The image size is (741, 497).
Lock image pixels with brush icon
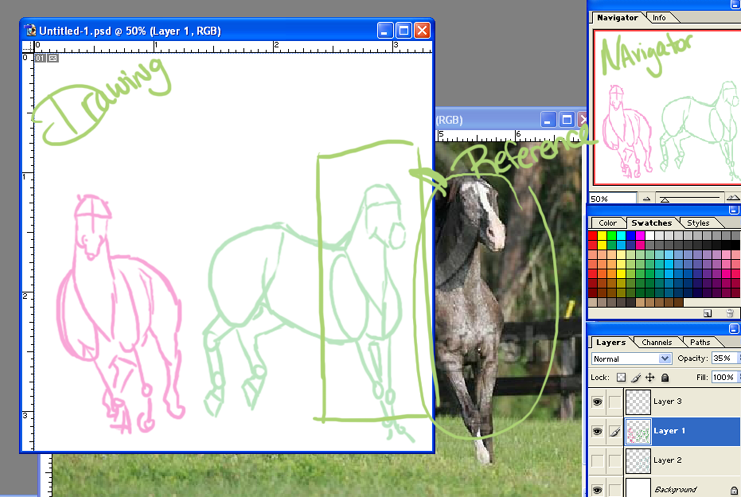[636, 377]
